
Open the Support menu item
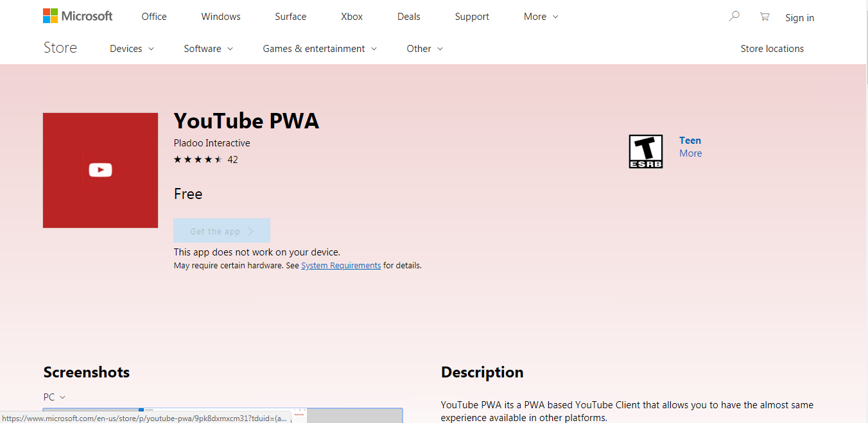pos(472,17)
